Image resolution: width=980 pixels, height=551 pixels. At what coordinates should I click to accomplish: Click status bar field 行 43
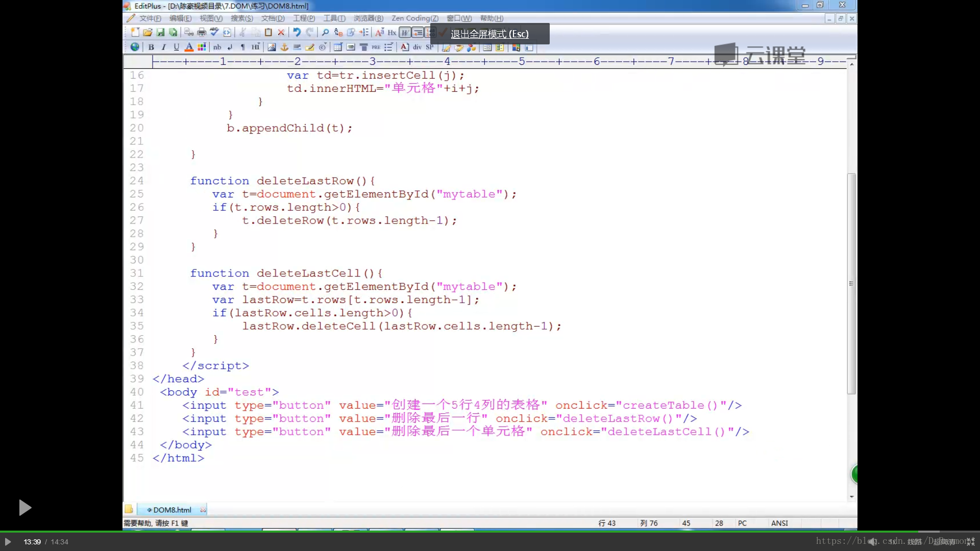pos(607,523)
